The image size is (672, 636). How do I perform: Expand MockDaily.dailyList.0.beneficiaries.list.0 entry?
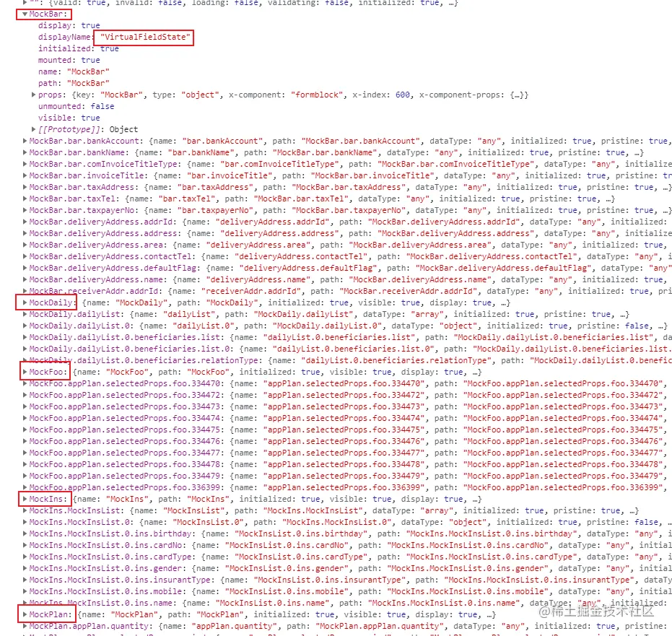[x=25, y=349]
